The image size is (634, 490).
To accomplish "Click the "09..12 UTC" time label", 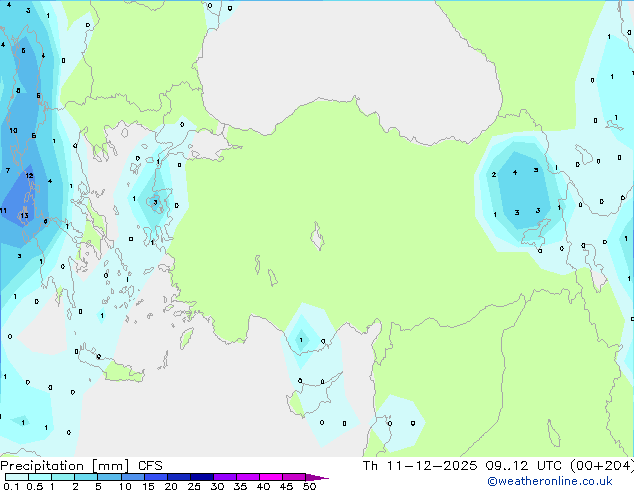I will click(524, 466).
